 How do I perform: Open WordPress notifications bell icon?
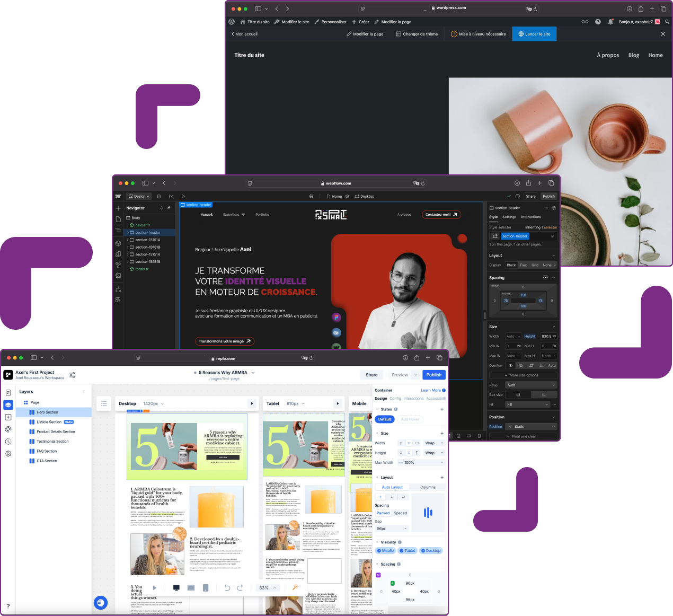click(610, 22)
